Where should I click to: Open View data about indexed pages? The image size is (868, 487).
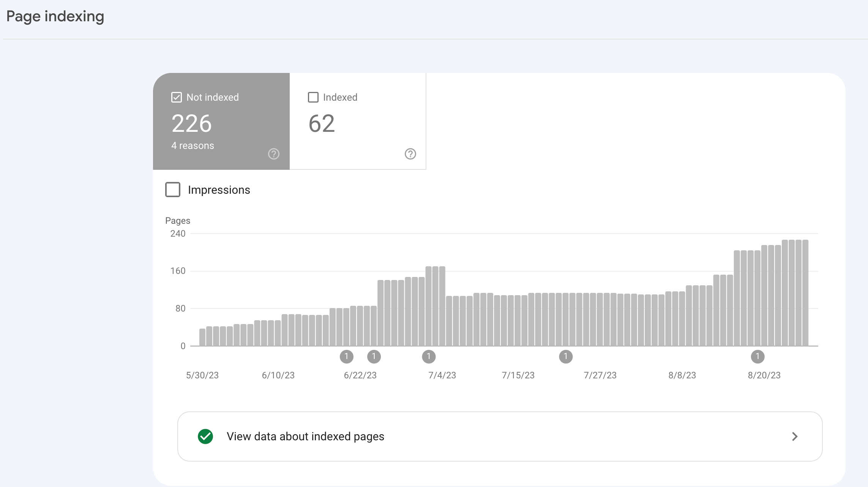pyautogui.click(x=500, y=436)
